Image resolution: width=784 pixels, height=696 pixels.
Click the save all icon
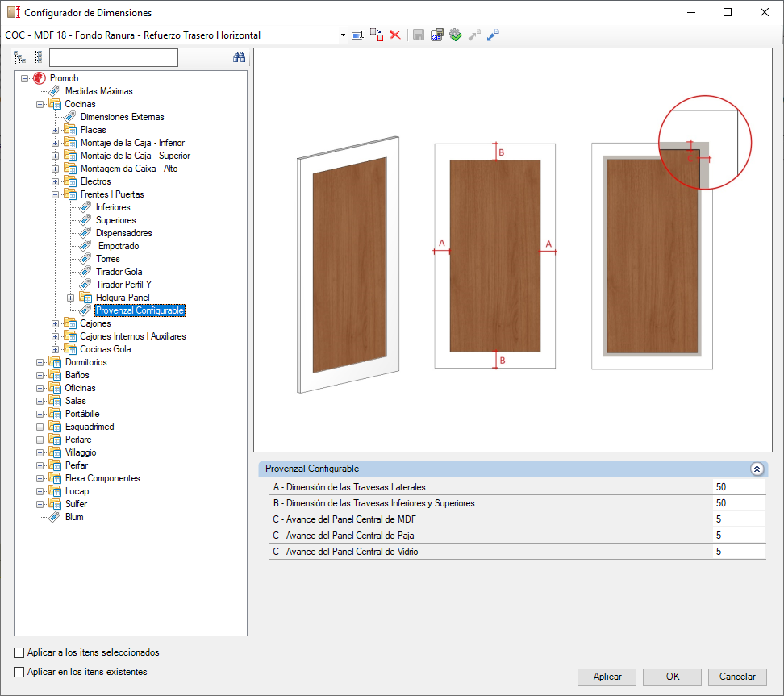437,35
